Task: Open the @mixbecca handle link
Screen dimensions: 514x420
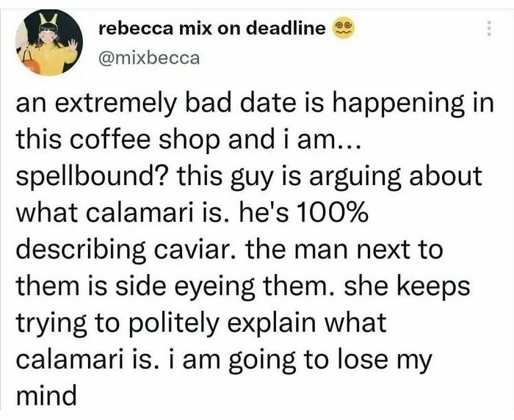Action: (148, 57)
